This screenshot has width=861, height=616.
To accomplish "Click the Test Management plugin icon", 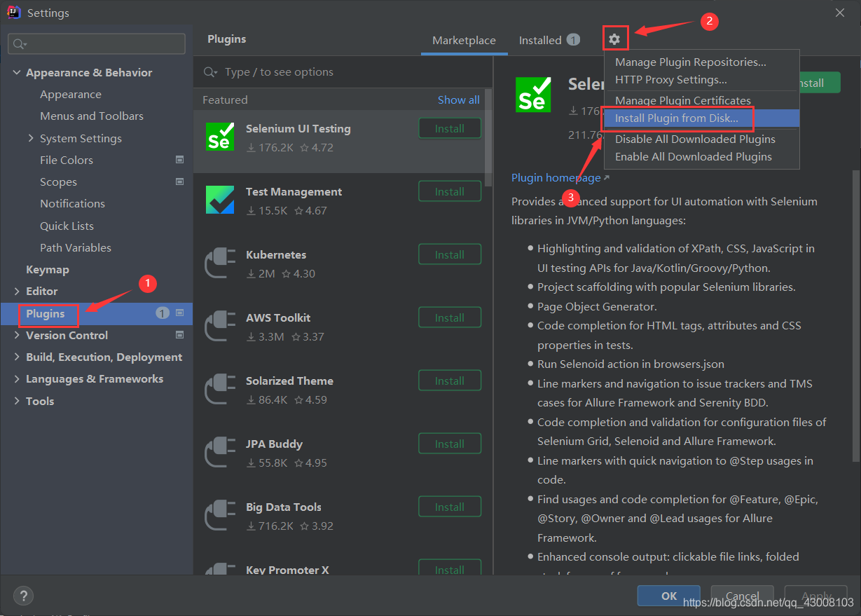I will coord(220,199).
